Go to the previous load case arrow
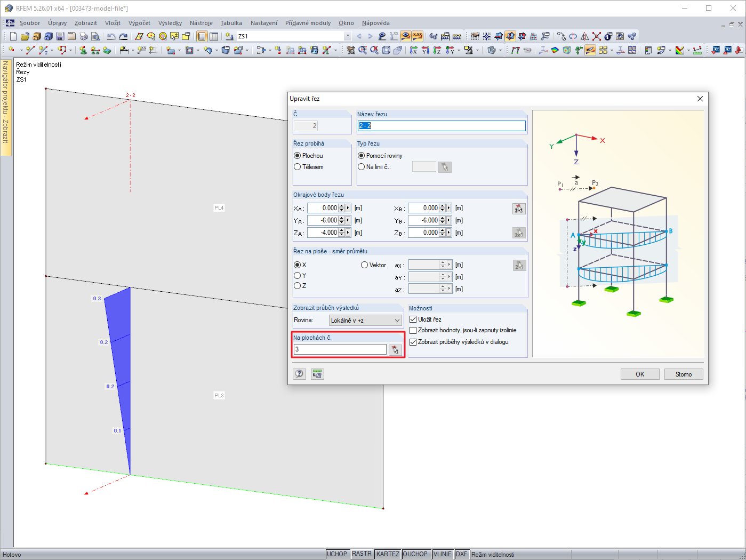Viewport: 746px width, 560px height. 359,36
